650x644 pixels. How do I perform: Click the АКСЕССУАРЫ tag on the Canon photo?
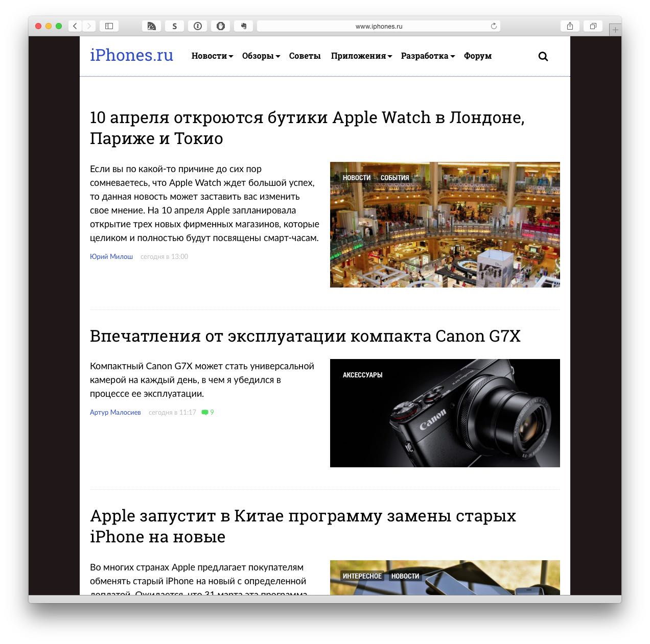click(362, 375)
